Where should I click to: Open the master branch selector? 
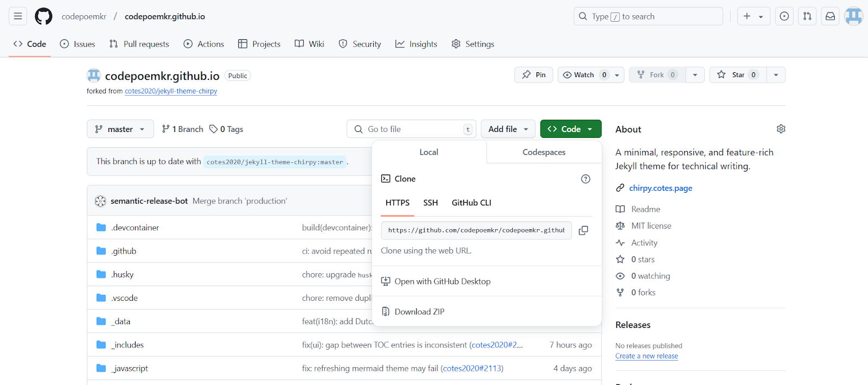pos(120,129)
